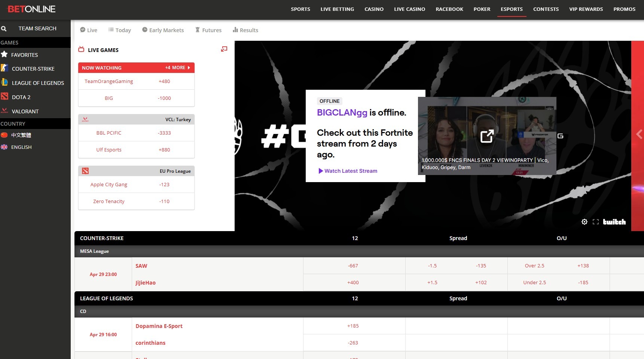This screenshot has width=644, height=359.
Task: Click the BetOnline logo
Action: coord(31,9)
